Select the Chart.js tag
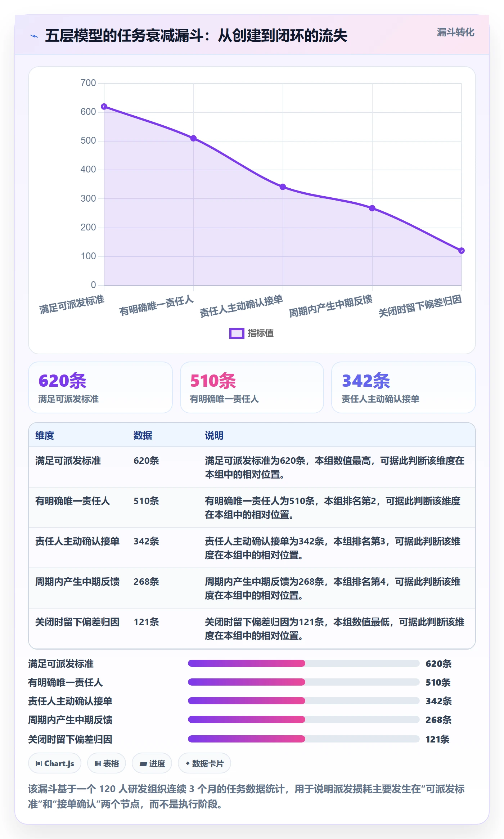 pos(55,763)
